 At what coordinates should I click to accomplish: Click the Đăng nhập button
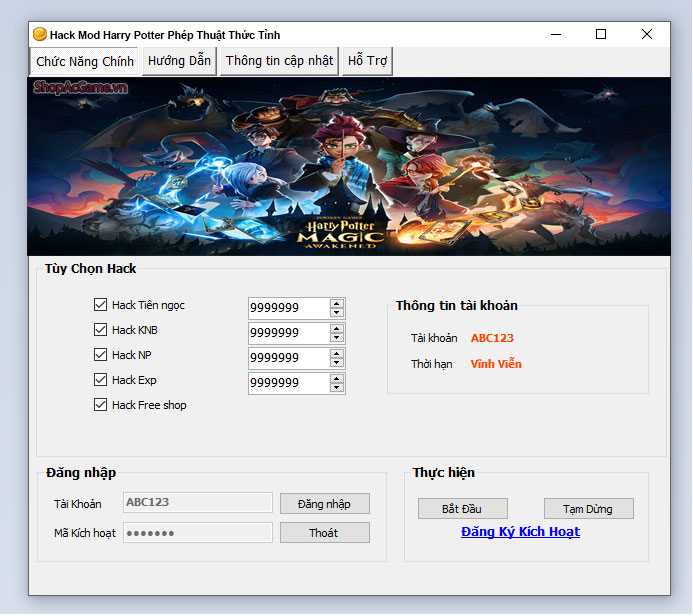pos(324,504)
